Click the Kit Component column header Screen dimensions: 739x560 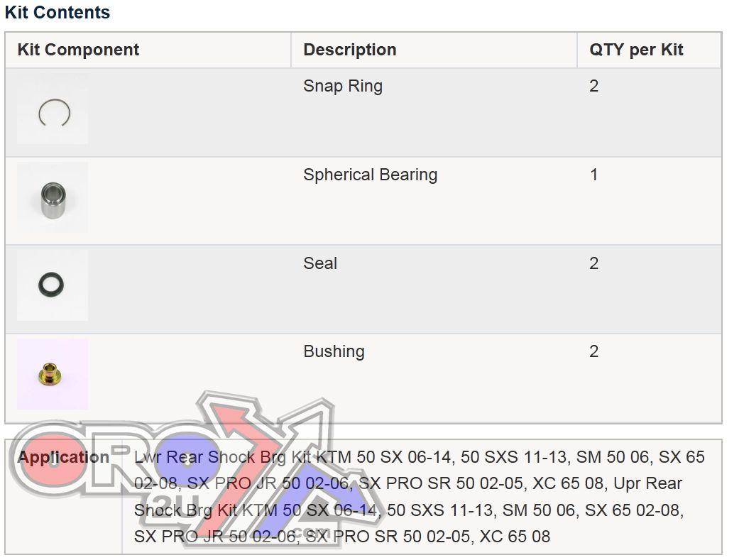[x=78, y=50]
